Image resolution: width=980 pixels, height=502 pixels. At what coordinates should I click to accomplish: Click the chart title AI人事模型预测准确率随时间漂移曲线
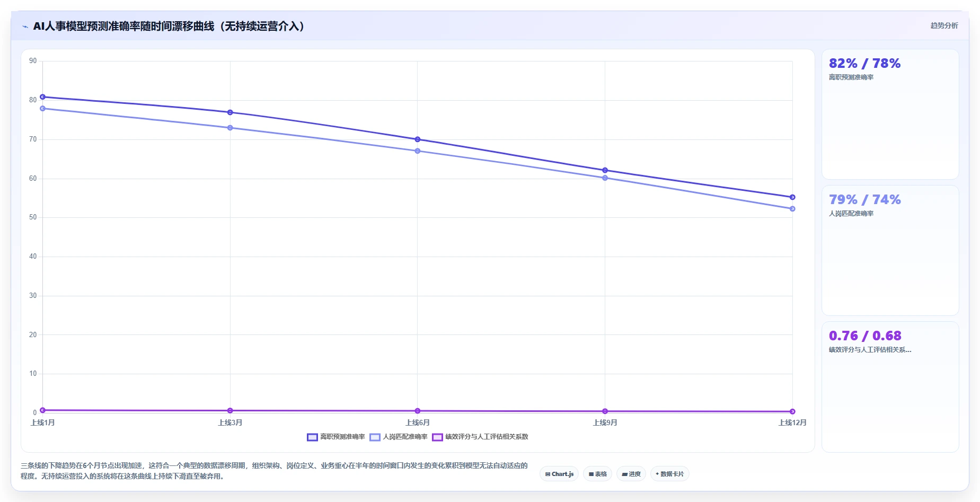[x=170, y=27]
